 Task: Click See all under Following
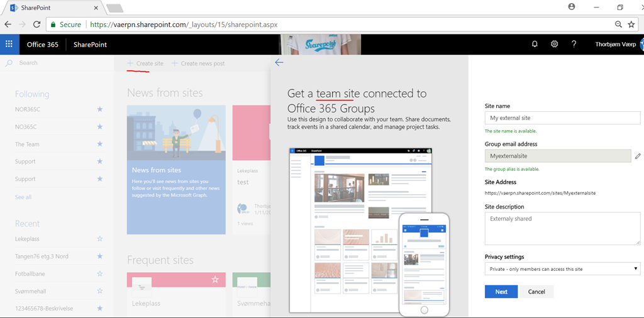pyautogui.click(x=23, y=197)
